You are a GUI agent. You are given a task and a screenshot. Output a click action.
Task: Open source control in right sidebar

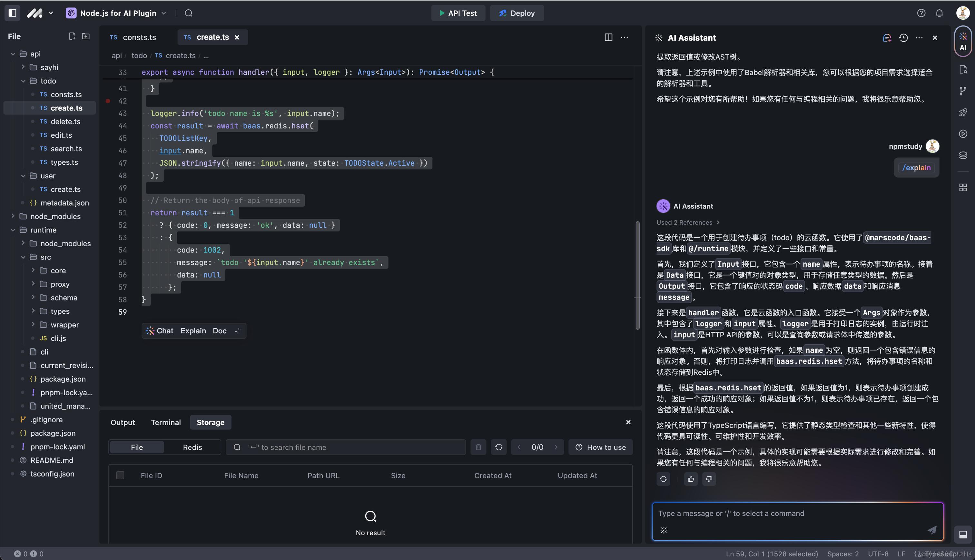click(x=963, y=91)
